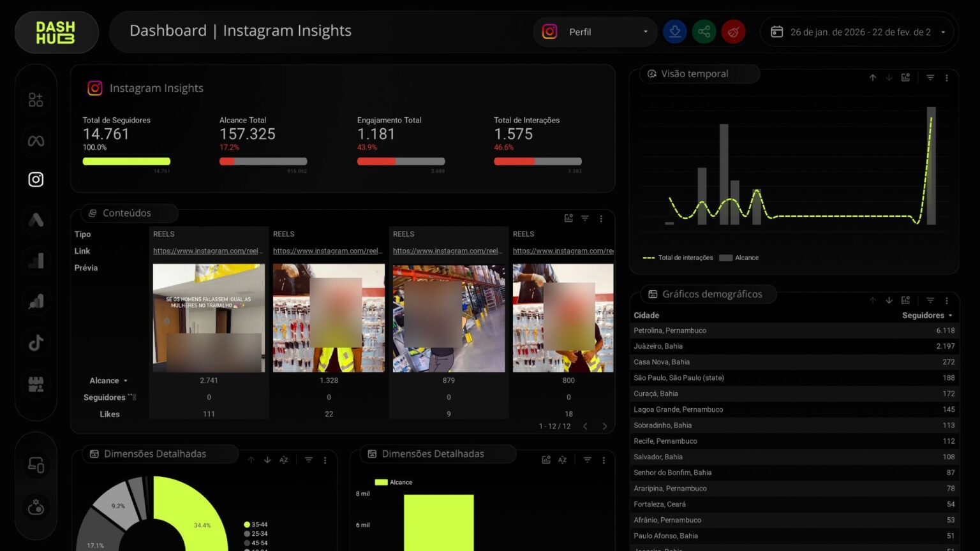This screenshot has height=551, width=980.
Task: Open the TikTok section in the sidebar
Action: [x=36, y=343]
